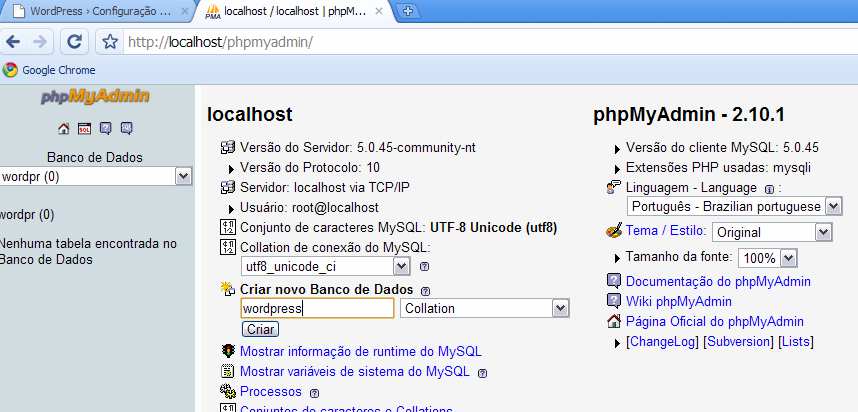Click the paint palette Tema icon
Viewport: 858px width, 412px height.
tap(614, 230)
